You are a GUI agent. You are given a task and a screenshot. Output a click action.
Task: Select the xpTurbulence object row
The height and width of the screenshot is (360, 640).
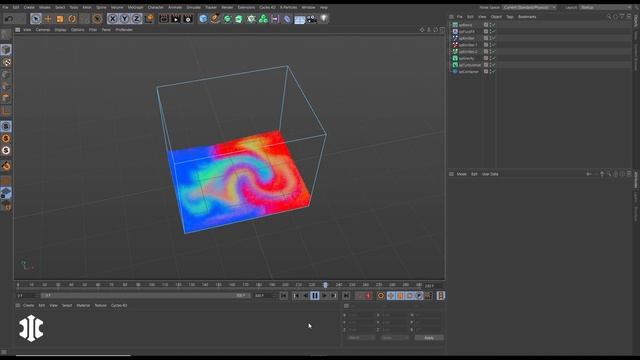(469, 65)
